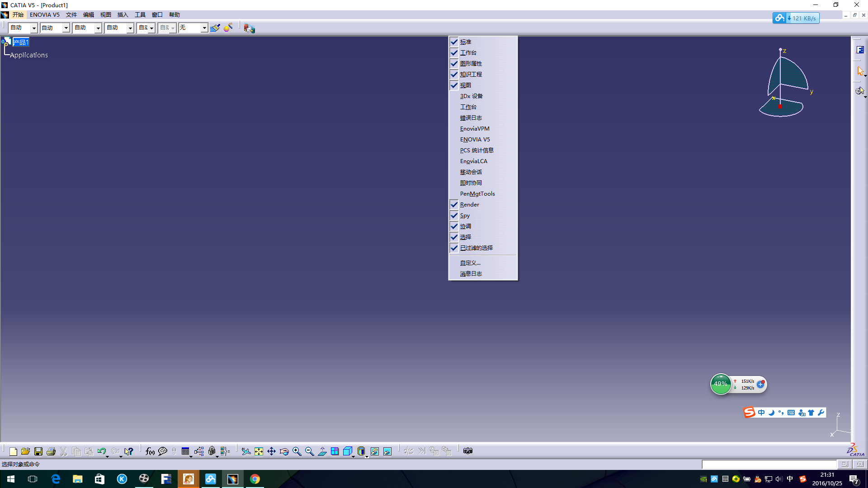Select the Pan view tool

271,451
